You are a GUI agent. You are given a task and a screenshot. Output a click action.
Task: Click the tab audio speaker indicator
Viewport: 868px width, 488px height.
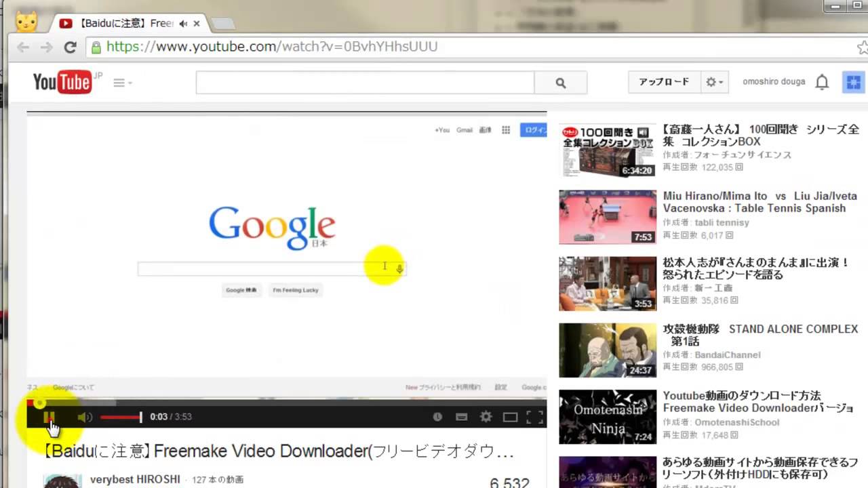(182, 24)
